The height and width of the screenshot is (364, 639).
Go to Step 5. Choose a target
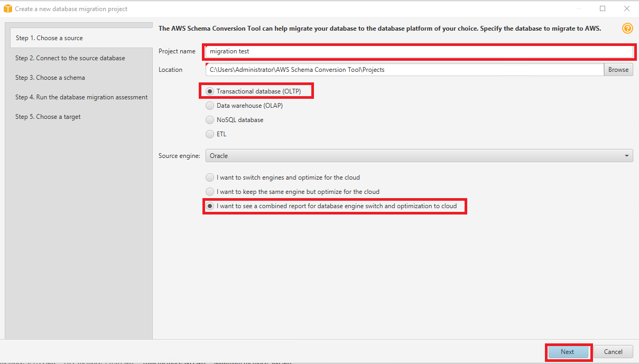(48, 117)
